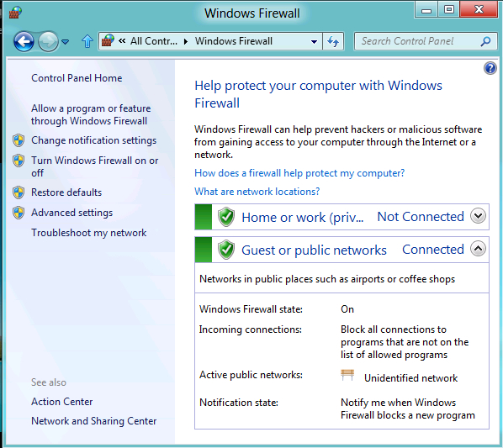Click the greyed Forward arrow button

click(48, 42)
